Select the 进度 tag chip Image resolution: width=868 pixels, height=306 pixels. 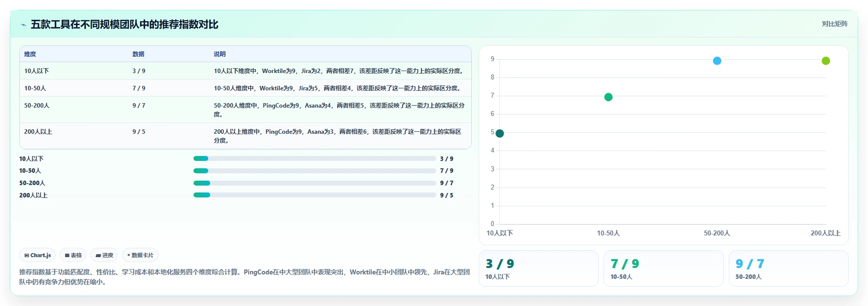coord(104,255)
